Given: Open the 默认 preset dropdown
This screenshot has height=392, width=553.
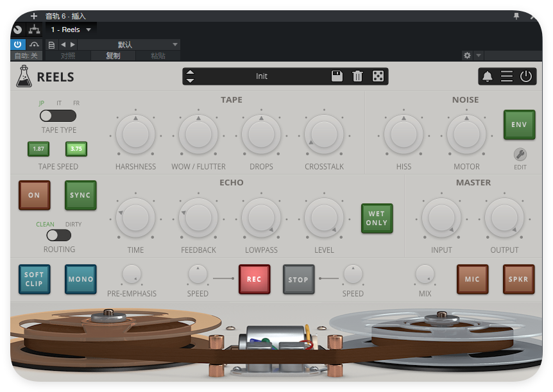Looking at the screenshot, I should tap(129, 44).
